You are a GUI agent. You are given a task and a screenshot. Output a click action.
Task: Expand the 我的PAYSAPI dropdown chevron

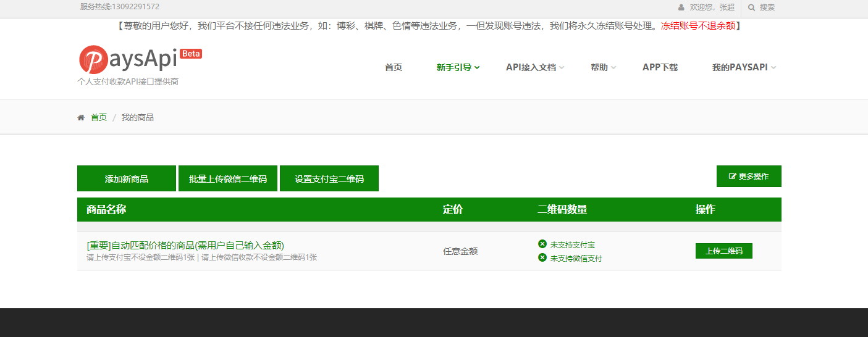[773, 67]
